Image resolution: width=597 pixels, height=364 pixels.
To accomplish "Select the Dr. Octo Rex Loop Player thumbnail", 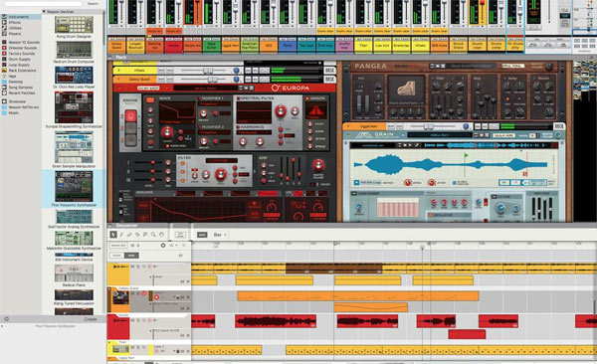I will 74,75.
